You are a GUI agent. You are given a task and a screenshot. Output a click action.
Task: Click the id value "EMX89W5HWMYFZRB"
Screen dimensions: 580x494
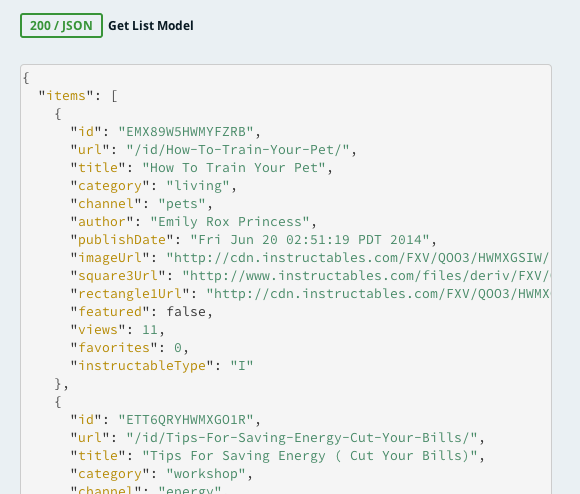coord(186,132)
